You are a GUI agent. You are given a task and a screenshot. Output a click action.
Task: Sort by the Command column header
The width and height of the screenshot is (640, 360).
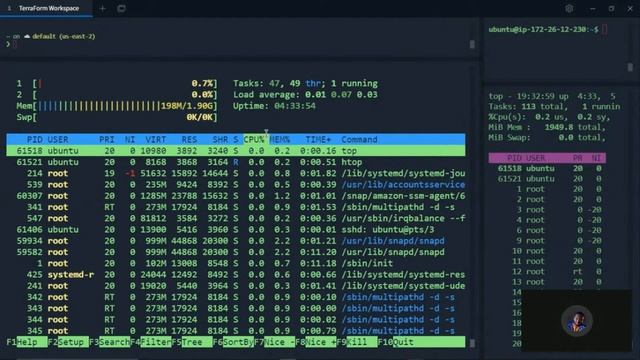[x=359, y=140]
